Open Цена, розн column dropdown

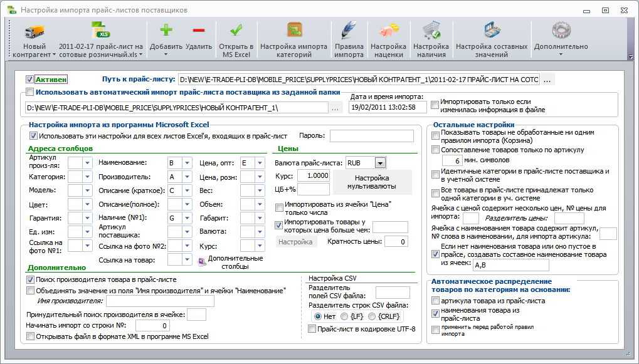[260, 177]
